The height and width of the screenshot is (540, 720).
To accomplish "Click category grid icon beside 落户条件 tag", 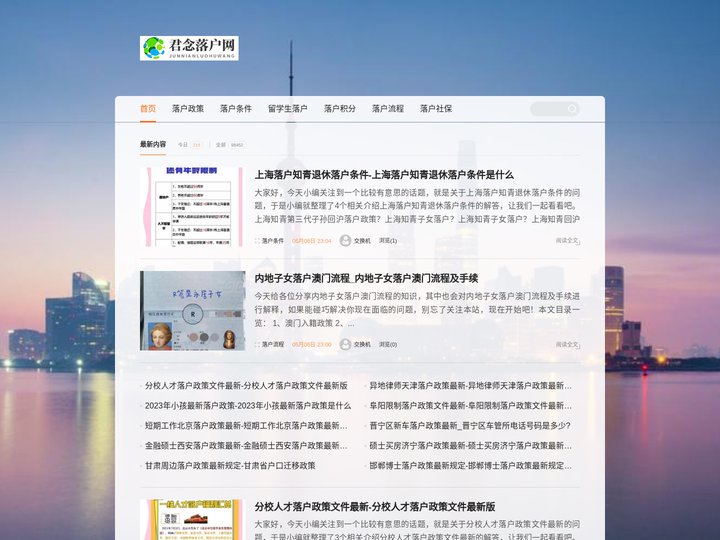I will pos(257,241).
